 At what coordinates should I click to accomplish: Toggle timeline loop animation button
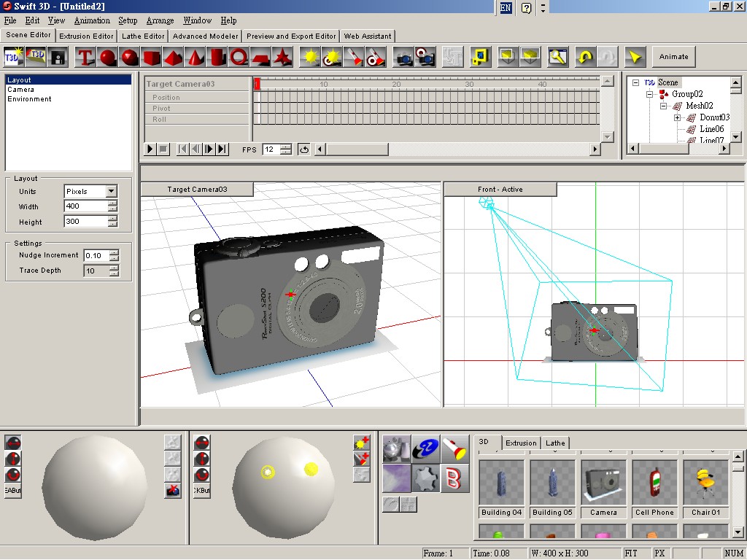pos(304,149)
